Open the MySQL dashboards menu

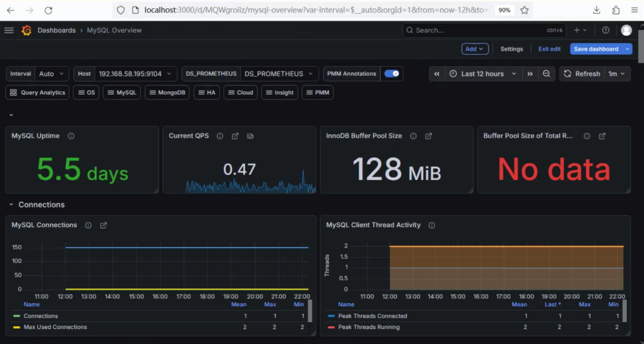[122, 92]
